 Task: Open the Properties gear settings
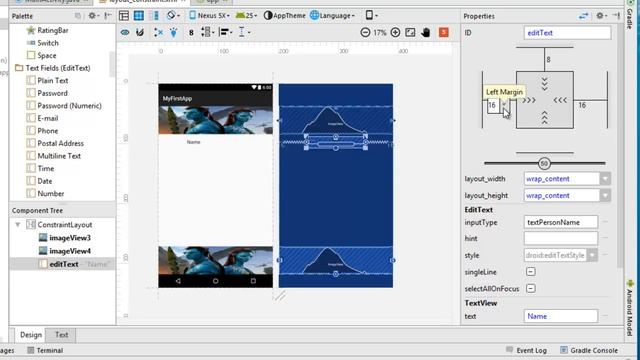[x=601, y=16]
